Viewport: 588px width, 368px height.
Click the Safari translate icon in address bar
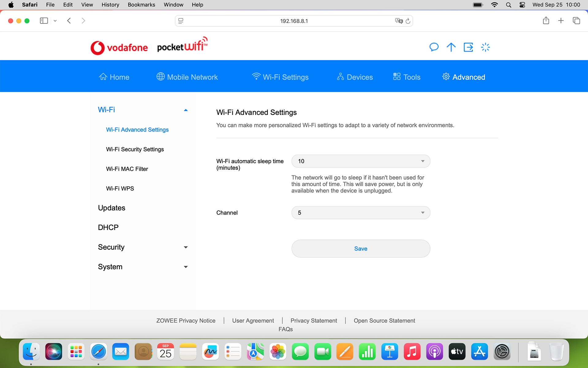point(398,21)
